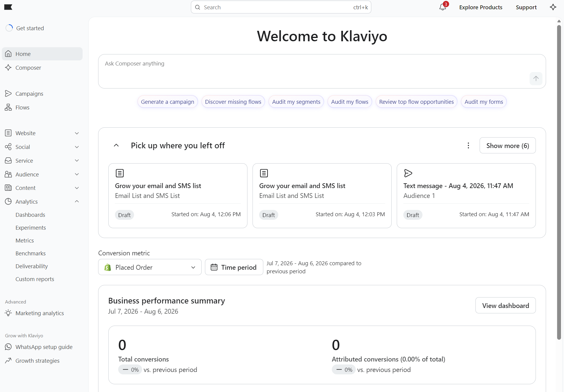Click the Content icon in sidebar

point(8,188)
